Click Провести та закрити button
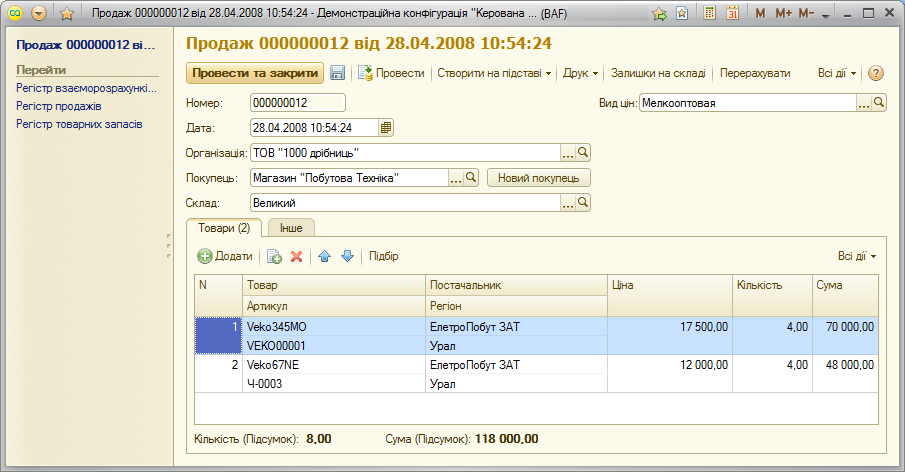This screenshot has width=905, height=472. 255,73
